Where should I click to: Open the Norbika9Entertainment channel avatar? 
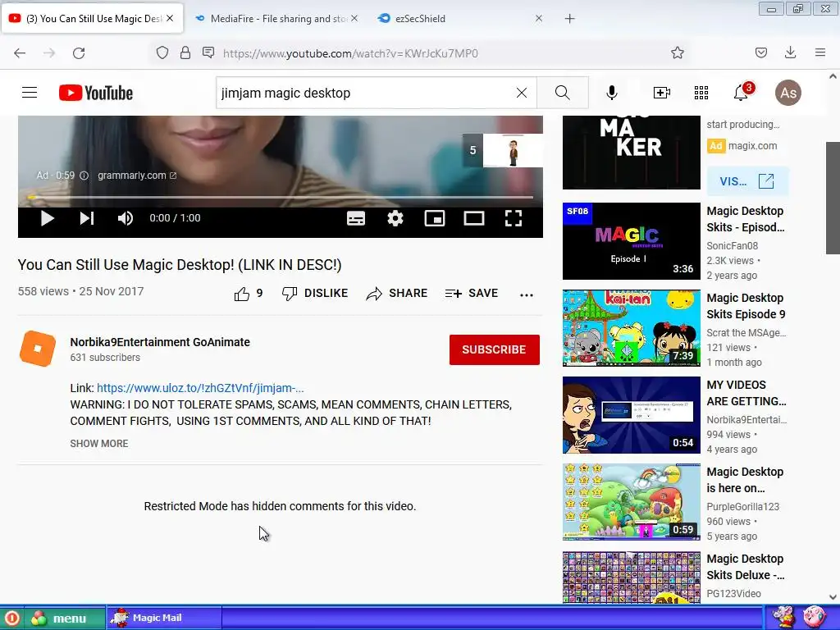[38, 349]
